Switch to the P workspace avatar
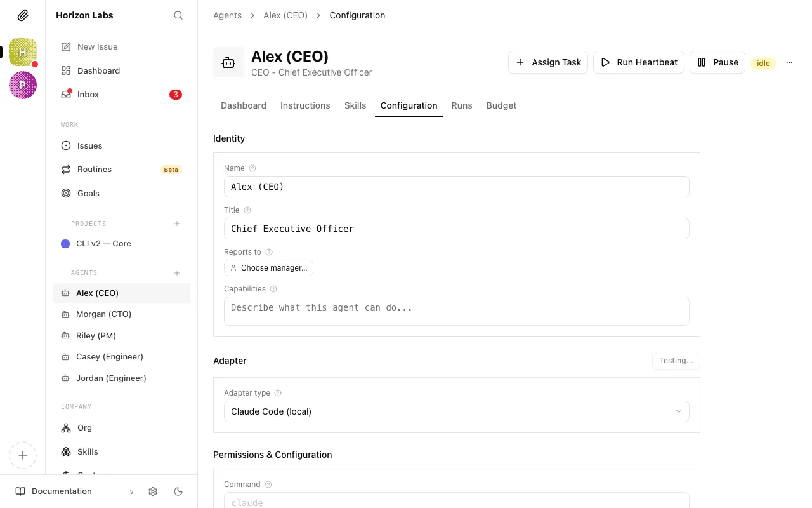This screenshot has height=508, width=812. click(23, 85)
